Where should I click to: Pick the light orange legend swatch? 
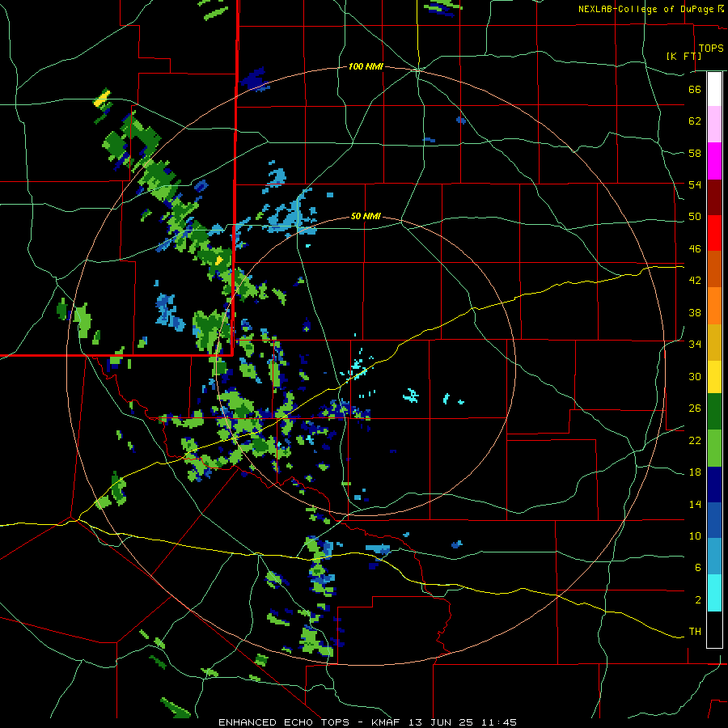point(714,306)
